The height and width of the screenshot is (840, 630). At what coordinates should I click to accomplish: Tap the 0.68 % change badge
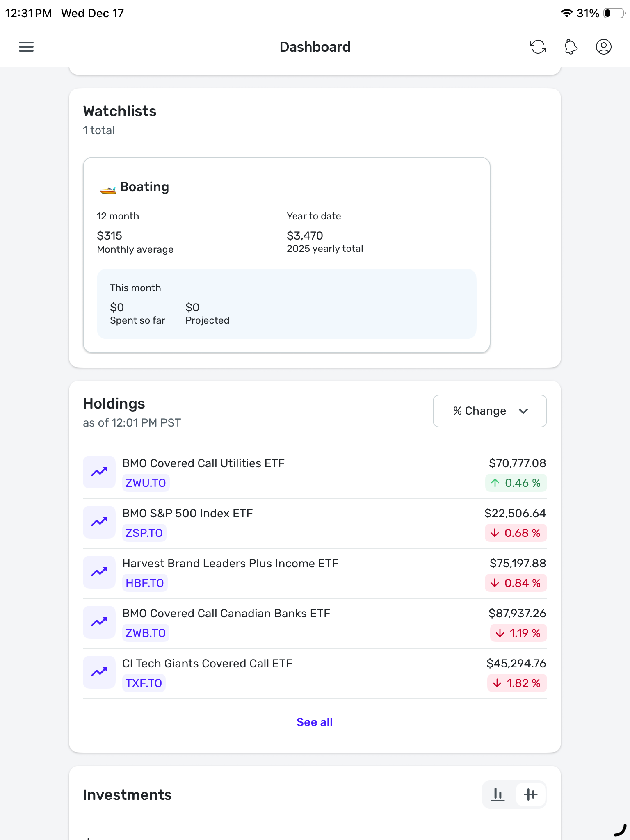516,533
